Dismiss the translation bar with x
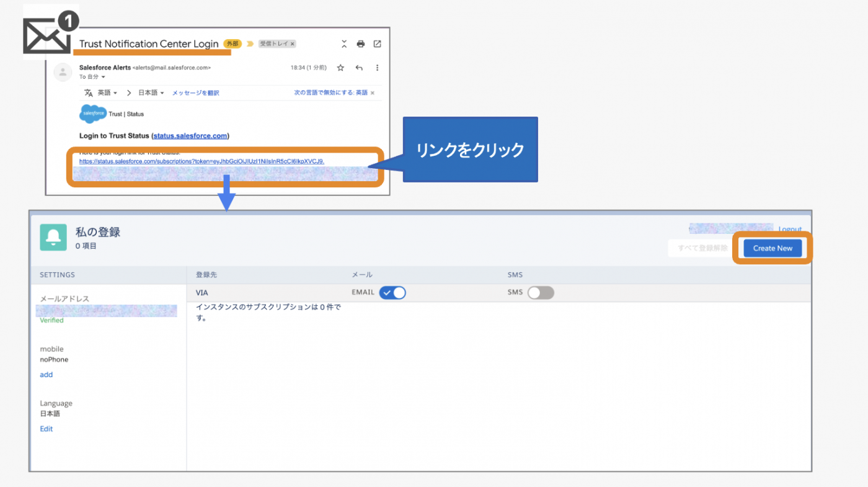Screen dimensions: 868x487 (x=372, y=93)
